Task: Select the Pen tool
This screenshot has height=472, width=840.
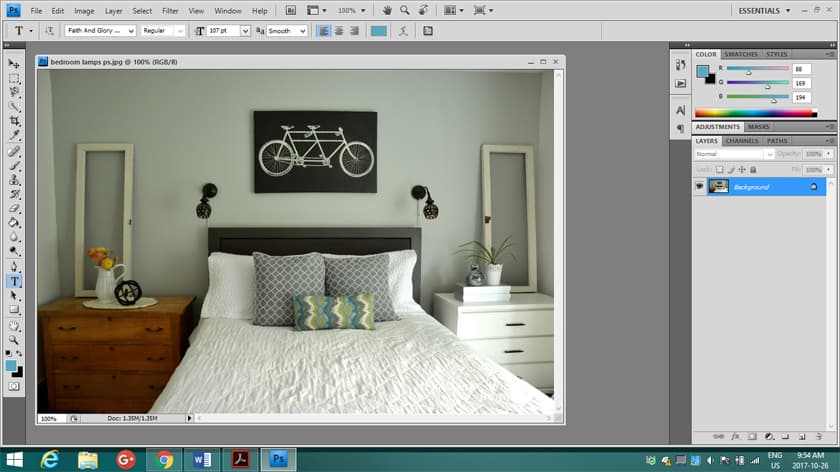Action: pos(14,267)
